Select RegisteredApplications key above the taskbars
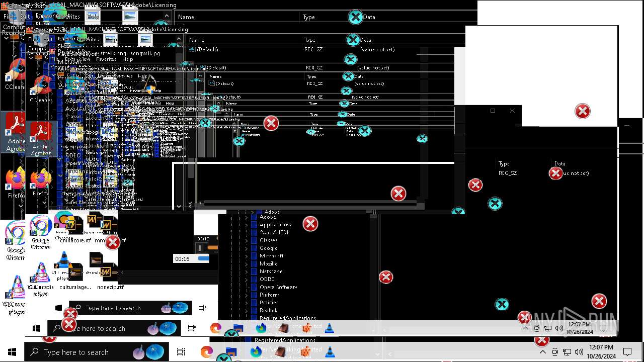The width and height of the screenshot is (644, 362). 287,318
